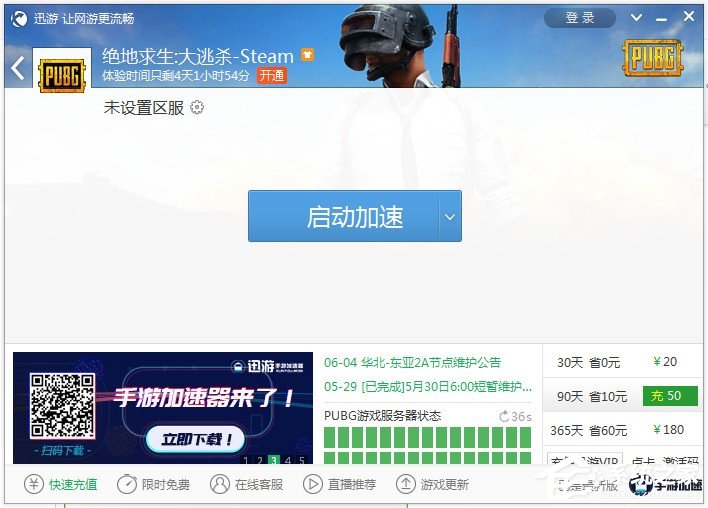Start acceleration with 启动加速 button
Image resolution: width=708 pixels, height=508 pixels.
click(343, 216)
